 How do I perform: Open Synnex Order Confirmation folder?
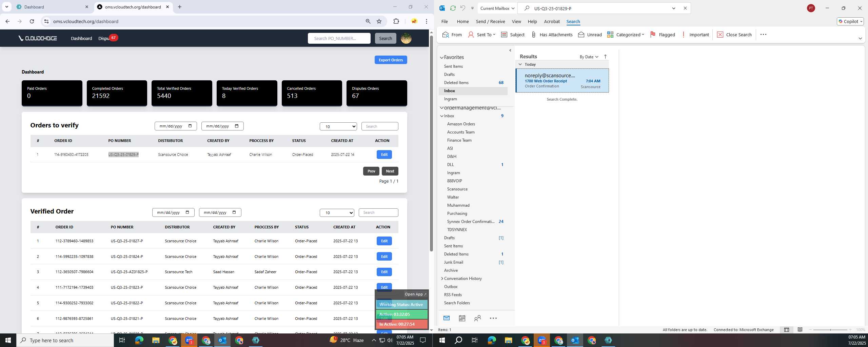pos(471,222)
